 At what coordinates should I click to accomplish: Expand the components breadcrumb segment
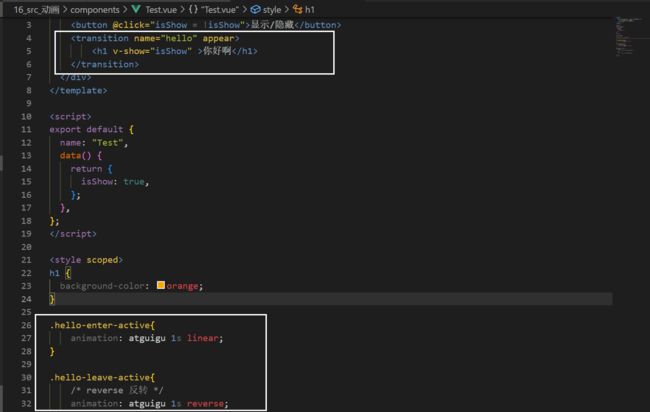[95, 9]
